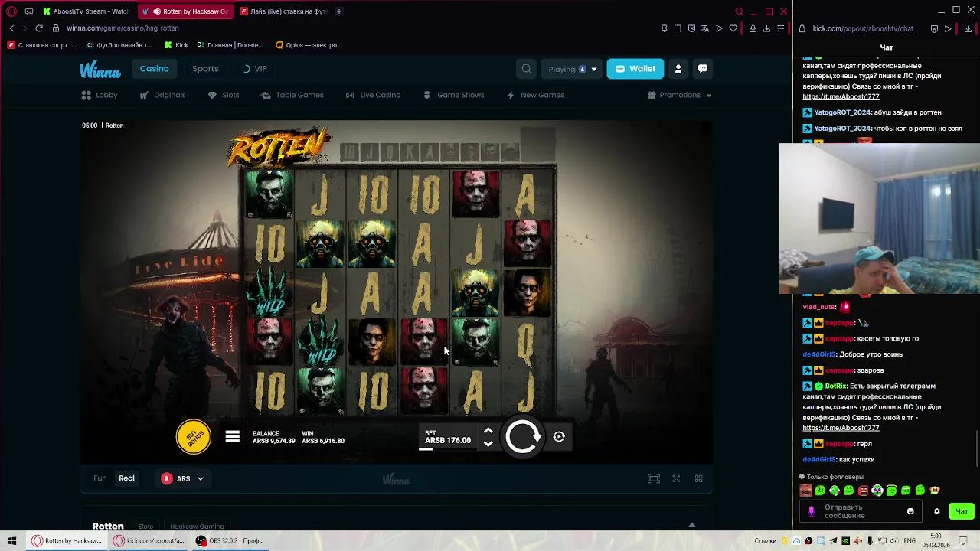Go back in the browser
The height and width of the screenshot is (551, 980).
(x=11, y=28)
